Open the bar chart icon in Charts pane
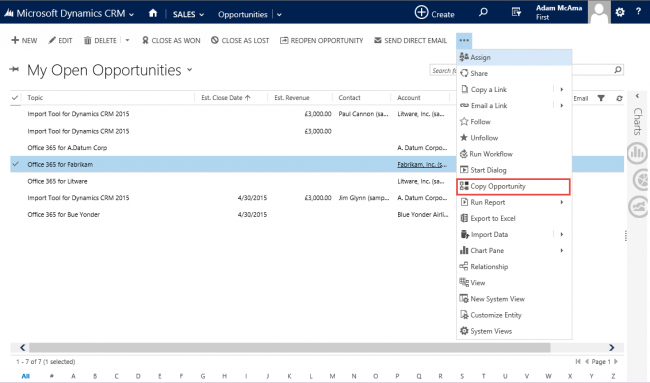This screenshot has height=383, width=650. click(x=638, y=153)
